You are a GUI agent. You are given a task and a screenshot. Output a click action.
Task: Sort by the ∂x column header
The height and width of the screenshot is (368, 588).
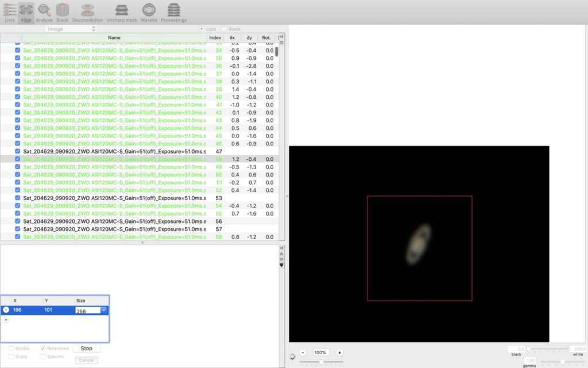233,37
